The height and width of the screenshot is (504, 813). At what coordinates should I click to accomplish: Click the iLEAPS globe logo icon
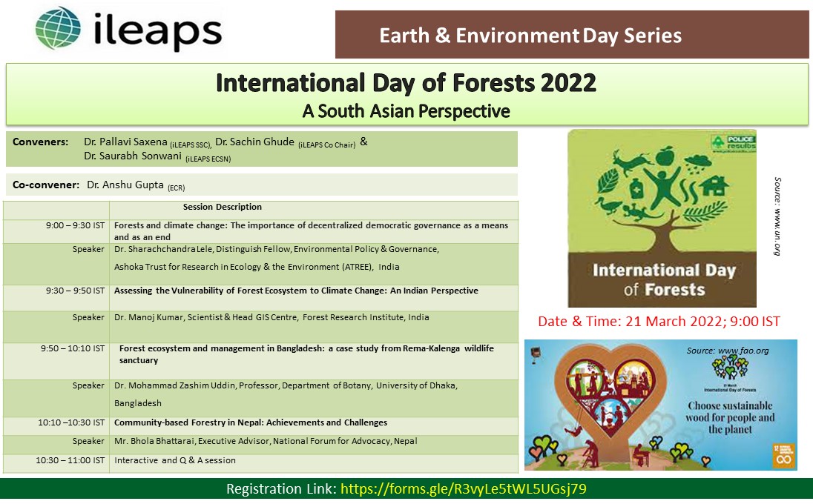point(58,27)
